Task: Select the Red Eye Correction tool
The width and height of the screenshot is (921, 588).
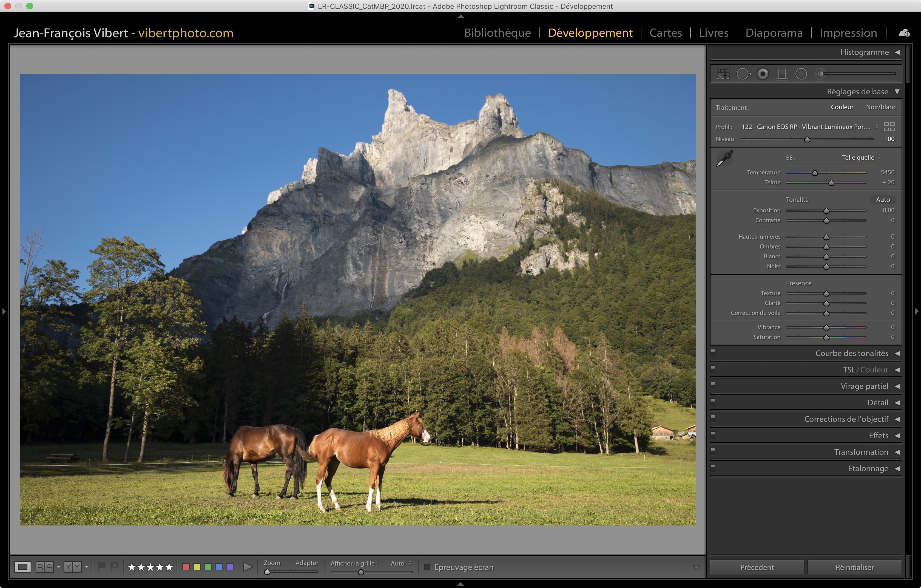Action: (x=763, y=74)
